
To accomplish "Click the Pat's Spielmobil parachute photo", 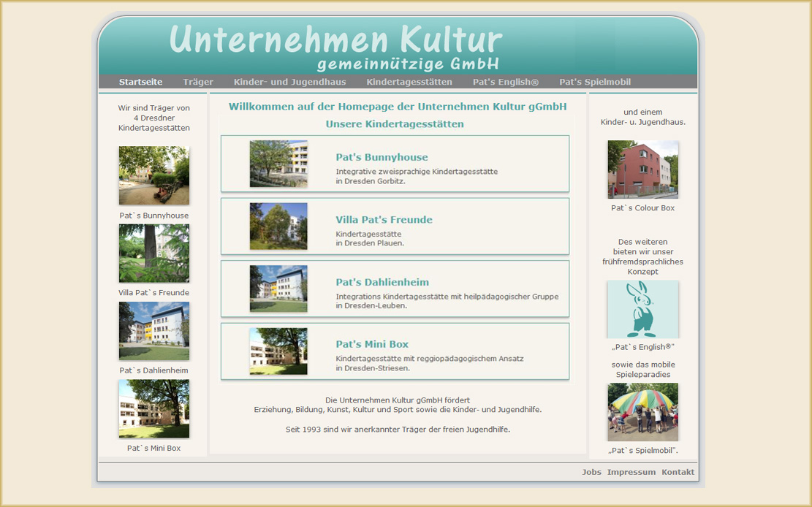I will [642, 412].
